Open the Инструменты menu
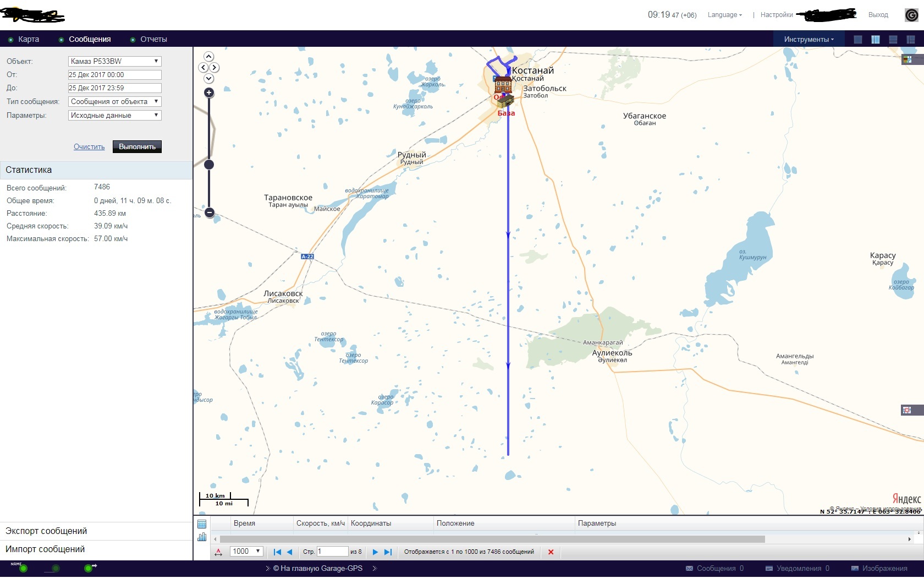The image size is (924, 578). 809,40
